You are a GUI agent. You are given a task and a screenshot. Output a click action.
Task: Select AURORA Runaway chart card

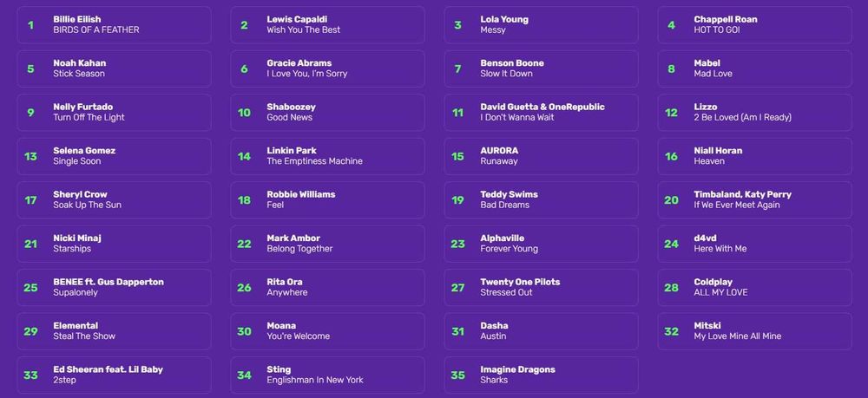pyautogui.click(x=541, y=156)
